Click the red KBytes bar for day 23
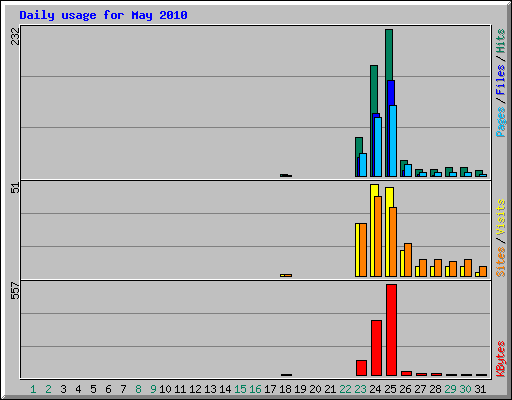 click(x=361, y=368)
